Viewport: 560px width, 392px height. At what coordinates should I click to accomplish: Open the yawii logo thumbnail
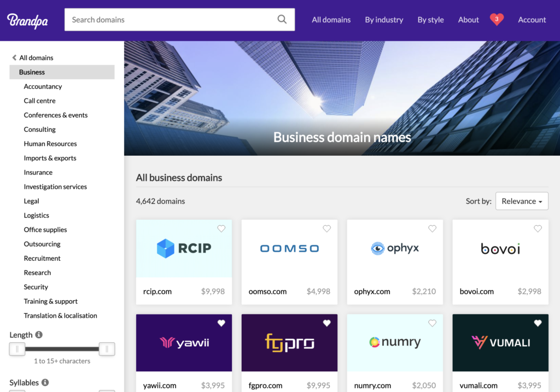[184, 343]
